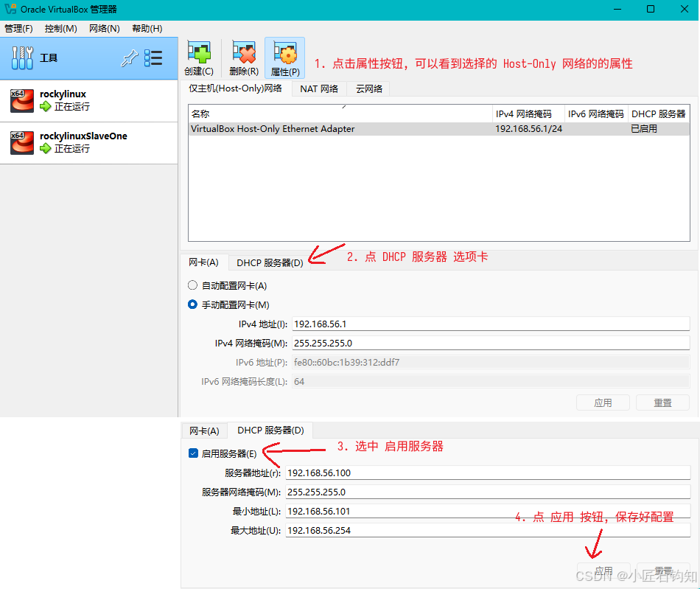Click IPv6 网络掩码 column header
700x589 pixels.
point(596,114)
